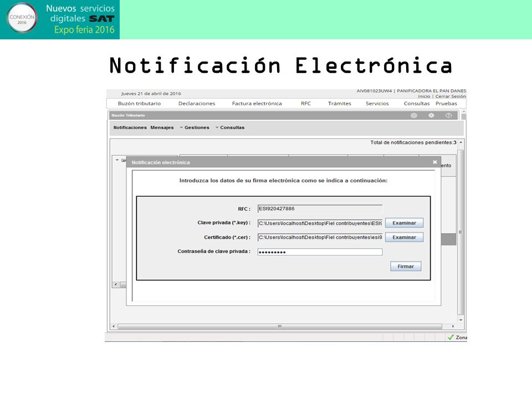
Task: Expand the Gestiones dropdown
Action: click(x=195, y=127)
